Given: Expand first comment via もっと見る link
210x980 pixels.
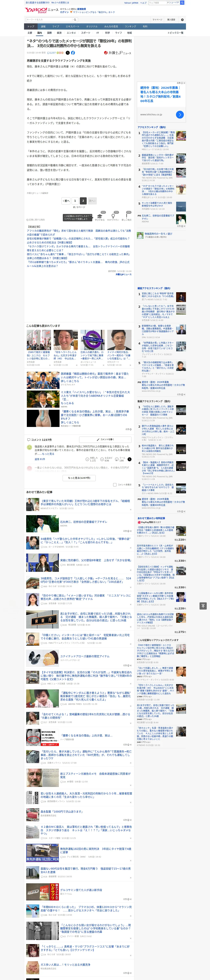Looking at the screenshot, I should pos(48,454).
